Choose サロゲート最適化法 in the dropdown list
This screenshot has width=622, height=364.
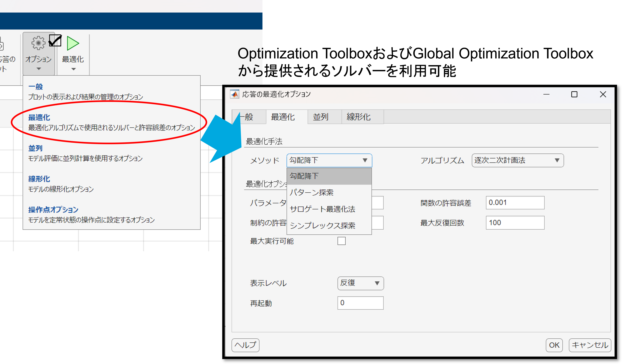pos(322,209)
